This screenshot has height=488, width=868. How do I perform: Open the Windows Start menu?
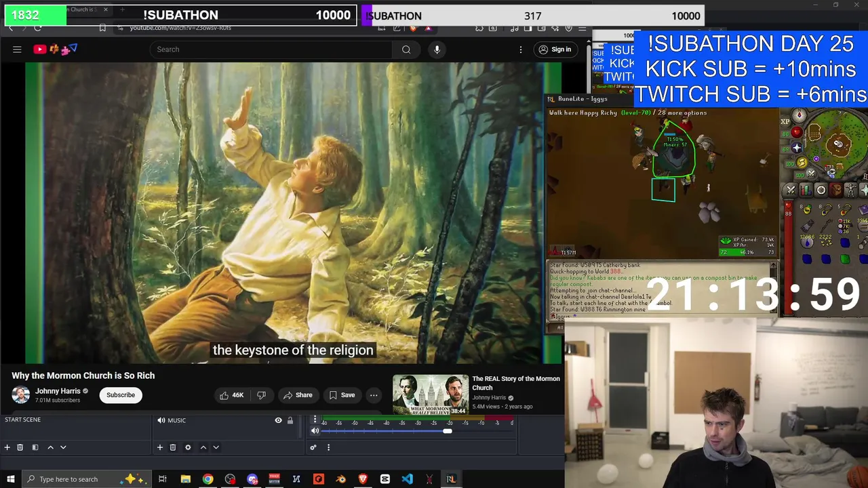pos(10,479)
